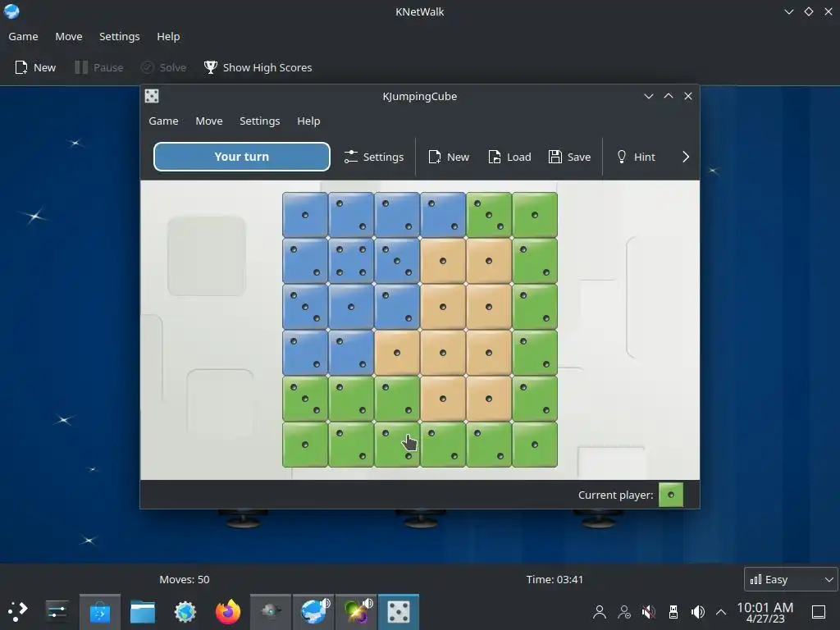Click the user-switch tray icon with minus

click(624, 612)
